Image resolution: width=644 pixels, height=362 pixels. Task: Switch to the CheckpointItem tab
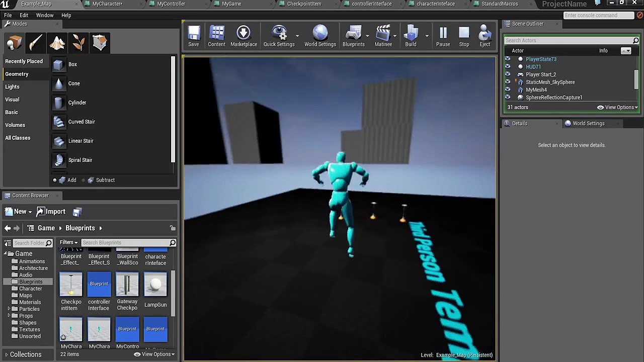304,4
